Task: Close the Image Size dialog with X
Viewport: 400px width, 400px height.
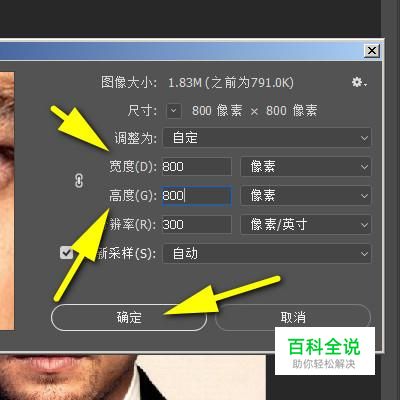Action: pos(372,51)
